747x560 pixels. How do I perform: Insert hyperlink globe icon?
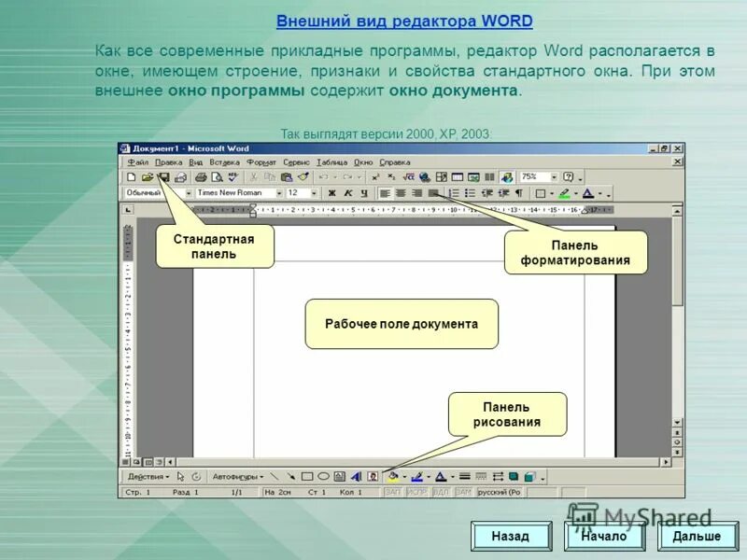tap(425, 177)
